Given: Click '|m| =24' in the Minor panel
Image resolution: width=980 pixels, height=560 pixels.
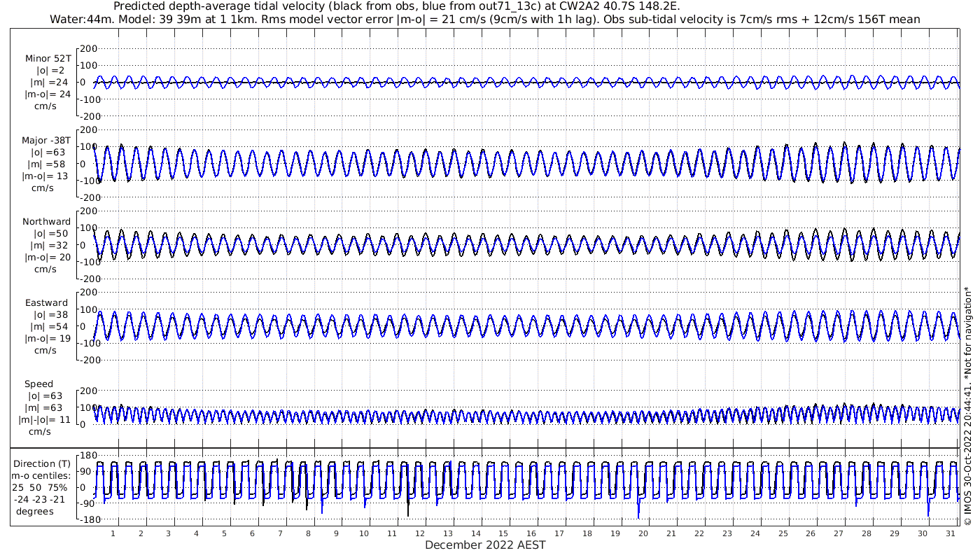Looking at the screenshot, I should click(50, 83).
